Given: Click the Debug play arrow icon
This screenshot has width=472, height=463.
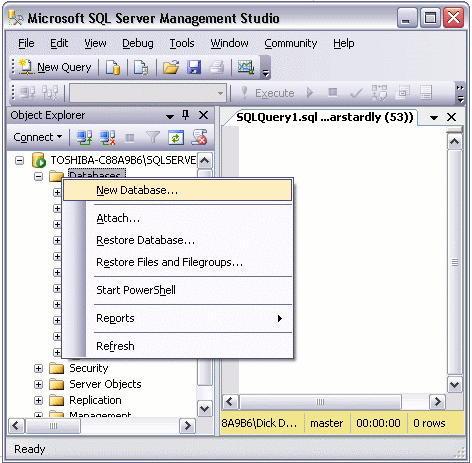Looking at the screenshot, I should point(310,92).
